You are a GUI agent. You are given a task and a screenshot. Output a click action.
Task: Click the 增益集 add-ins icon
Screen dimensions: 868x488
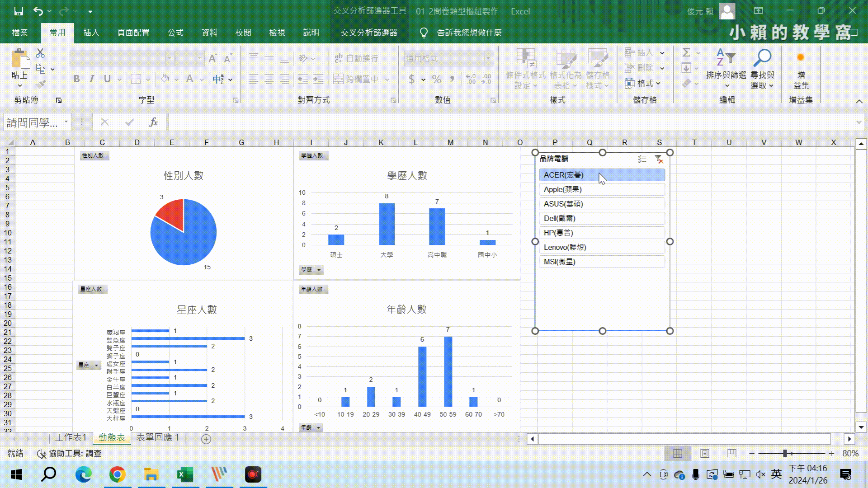(x=801, y=69)
